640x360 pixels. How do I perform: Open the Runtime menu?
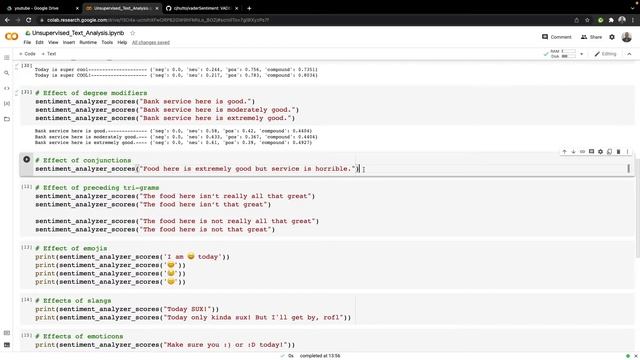(88, 42)
